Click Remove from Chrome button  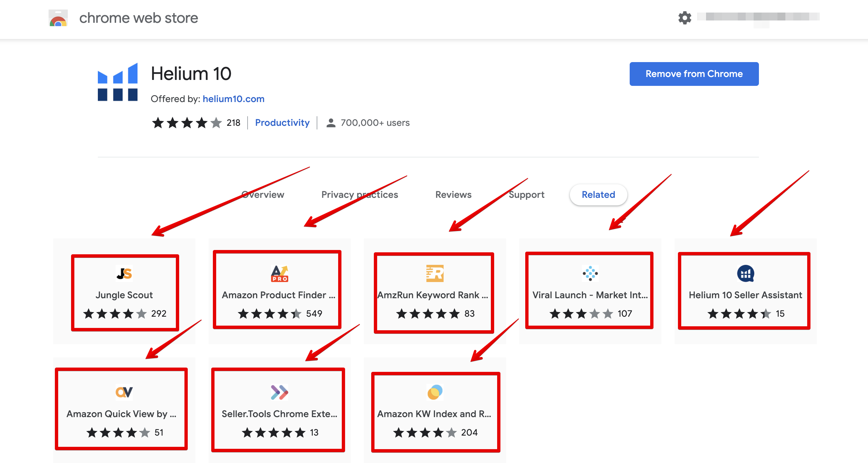pos(694,74)
